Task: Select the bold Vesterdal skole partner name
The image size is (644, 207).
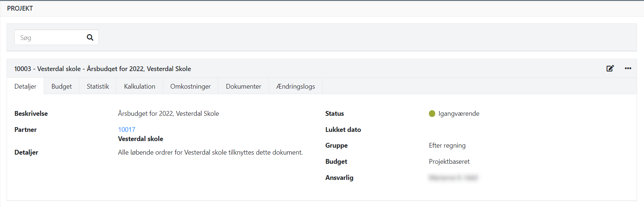Action: point(141,139)
